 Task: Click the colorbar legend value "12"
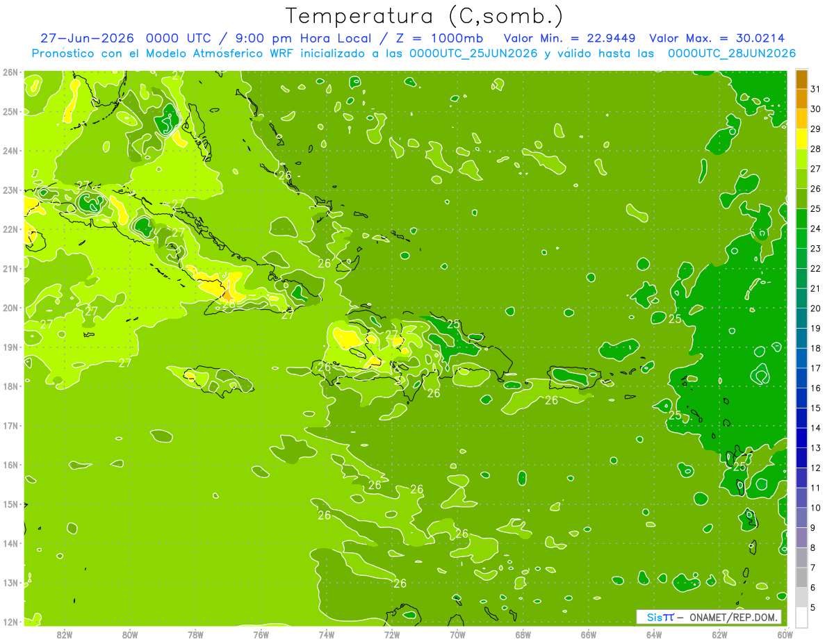tap(816, 468)
